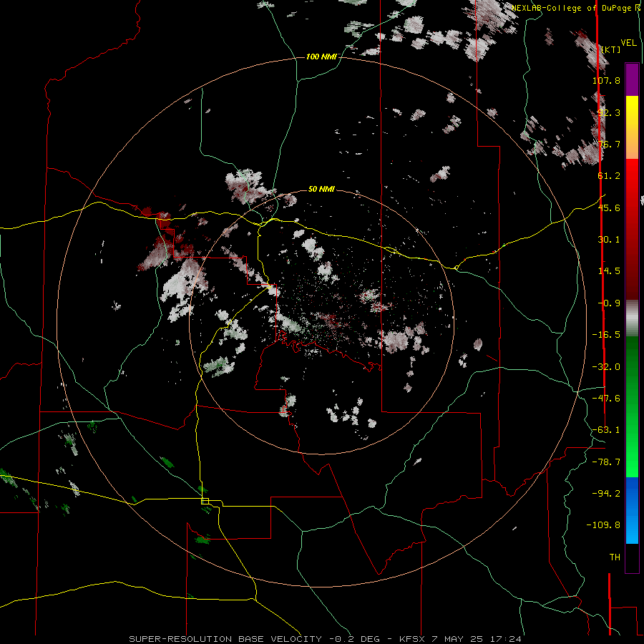This screenshot has width=644, height=644.
Task: Select the 30.1 velocity scale value
Action: 609,240
